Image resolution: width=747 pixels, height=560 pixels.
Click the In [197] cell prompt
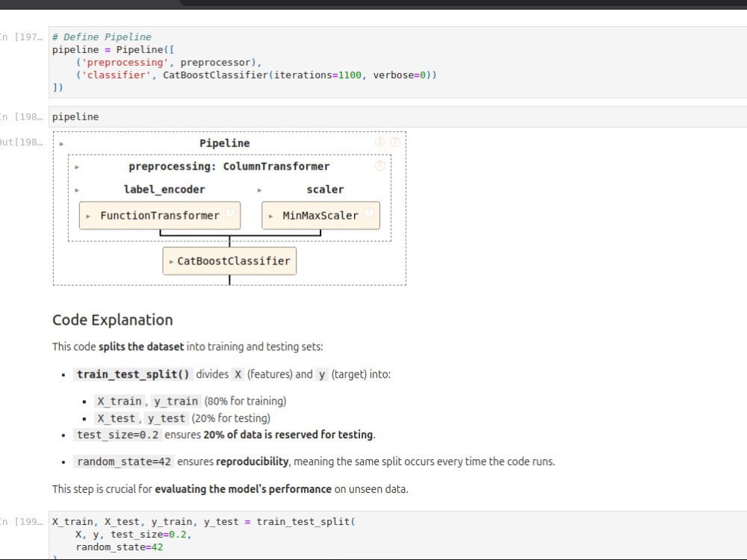coord(22,36)
